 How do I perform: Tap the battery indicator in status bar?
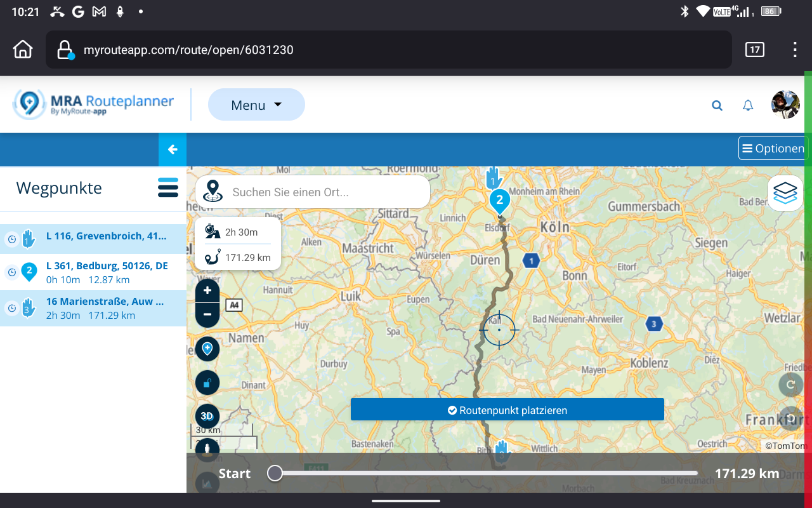point(771,11)
